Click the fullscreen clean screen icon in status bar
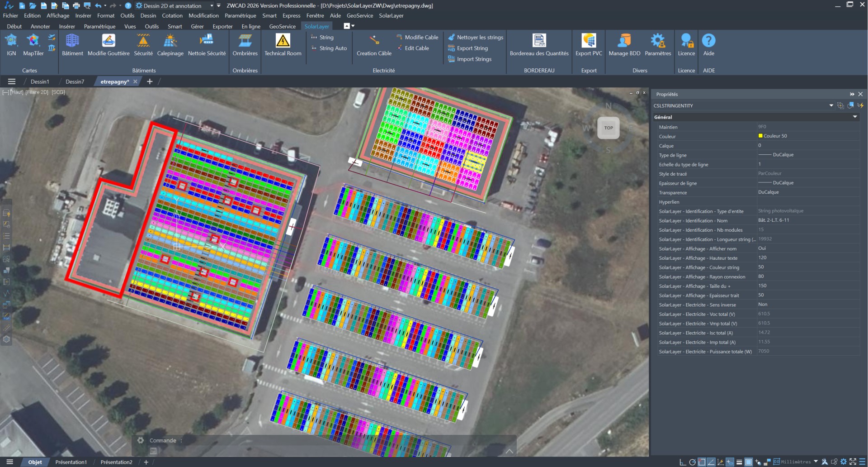The height and width of the screenshot is (467, 868). click(853, 462)
